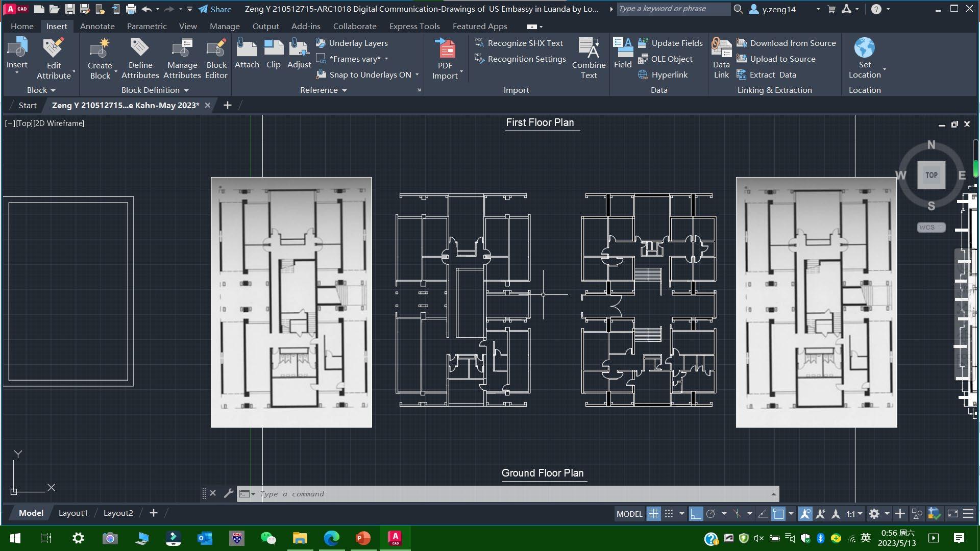This screenshot has height=551, width=980.
Task: Open the annotation scale 1:1 dropdown
Action: (854, 514)
